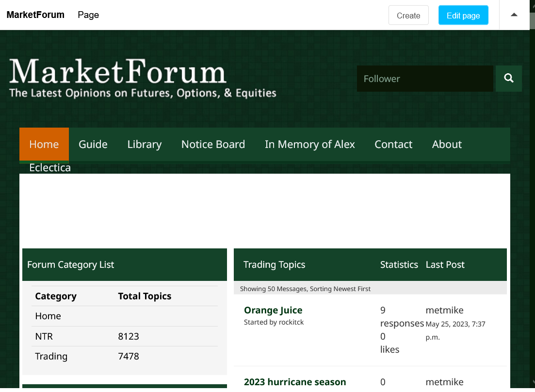Click the MarketForum toolbar title
The image size is (535, 392).
(x=35, y=15)
